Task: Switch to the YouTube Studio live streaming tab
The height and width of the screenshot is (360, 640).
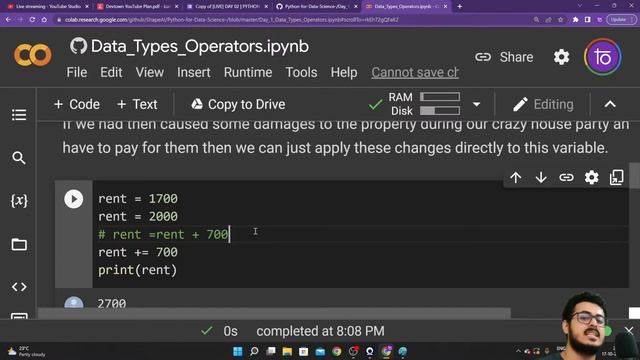Action: click(48, 7)
